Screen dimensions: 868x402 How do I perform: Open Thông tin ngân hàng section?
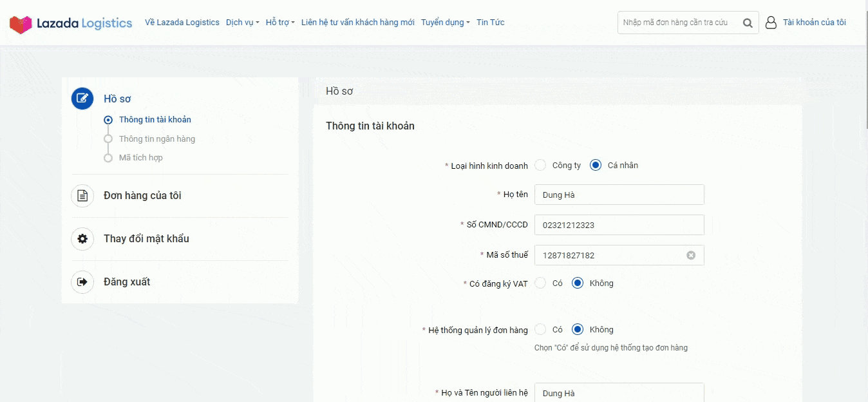click(x=156, y=139)
